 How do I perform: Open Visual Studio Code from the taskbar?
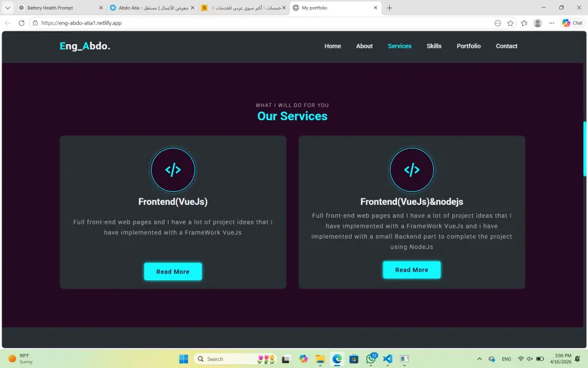[387, 359]
